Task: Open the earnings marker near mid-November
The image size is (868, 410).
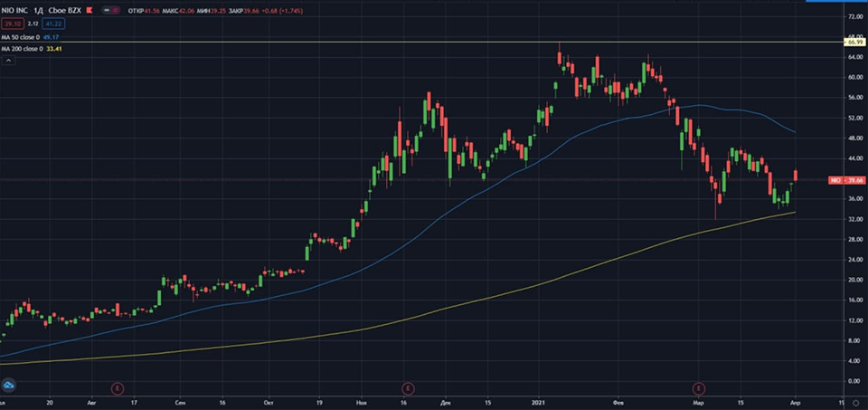Action: [408, 387]
